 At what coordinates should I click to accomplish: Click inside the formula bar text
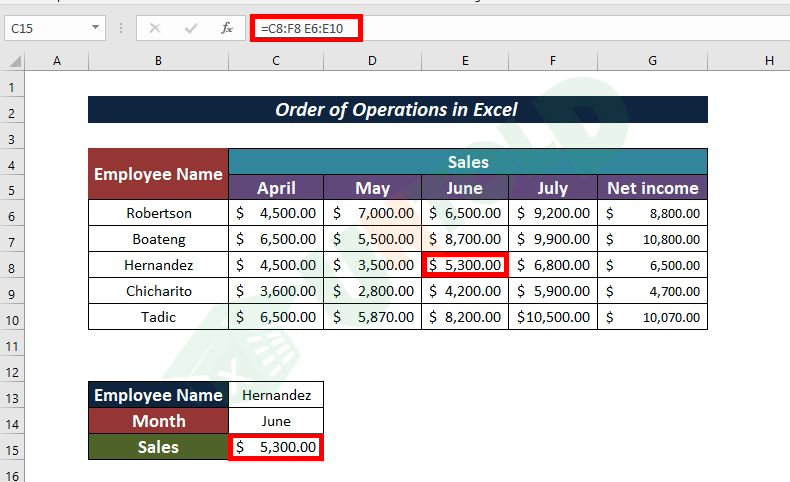pos(500,29)
